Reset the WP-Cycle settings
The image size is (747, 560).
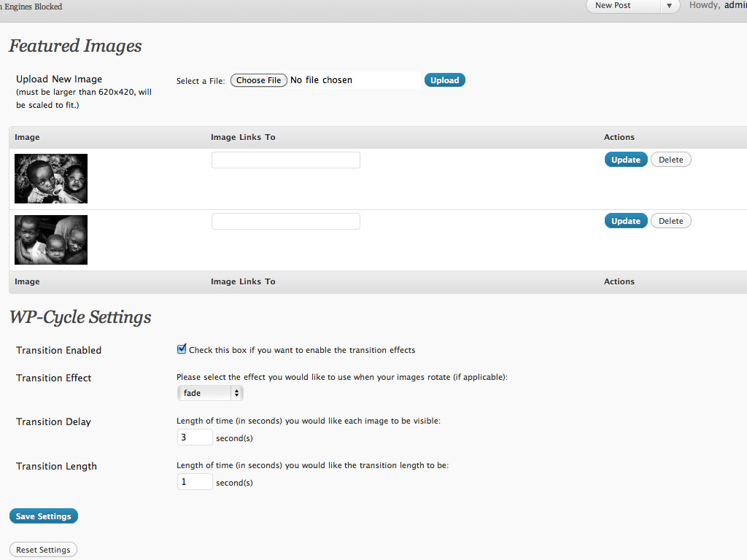(x=43, y=550)
